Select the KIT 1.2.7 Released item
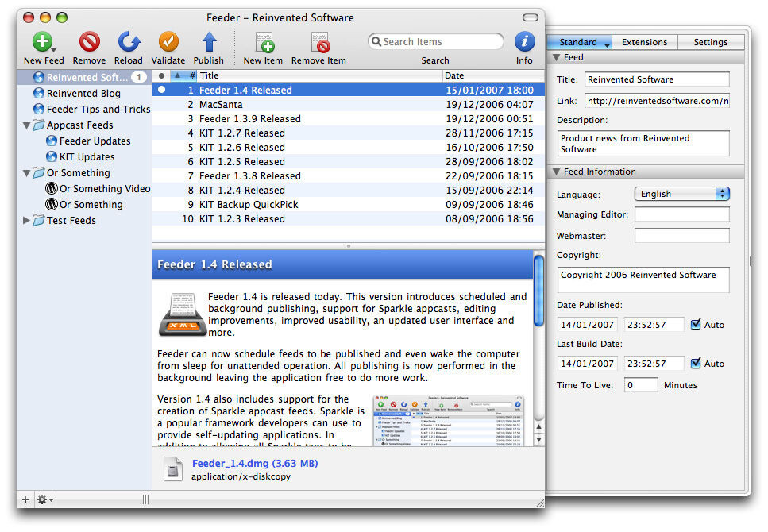This screenshot has width=768, height=532. tap(348, 133)
